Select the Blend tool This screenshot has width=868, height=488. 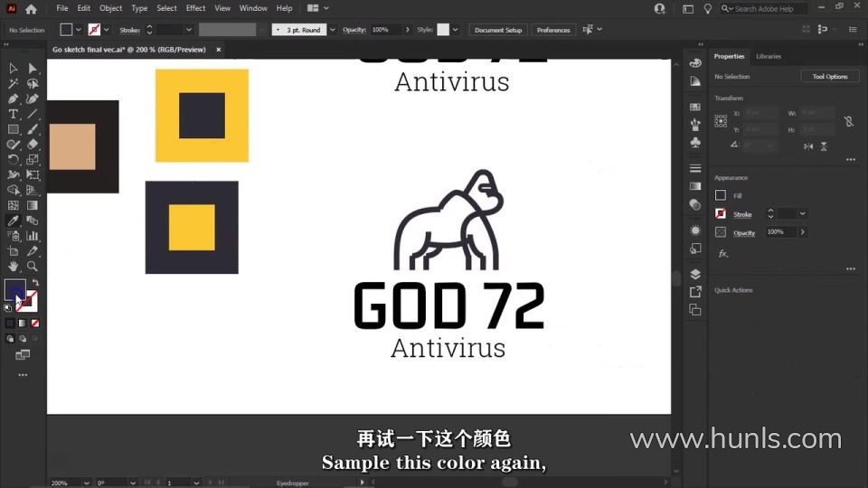tap(33, 221)
